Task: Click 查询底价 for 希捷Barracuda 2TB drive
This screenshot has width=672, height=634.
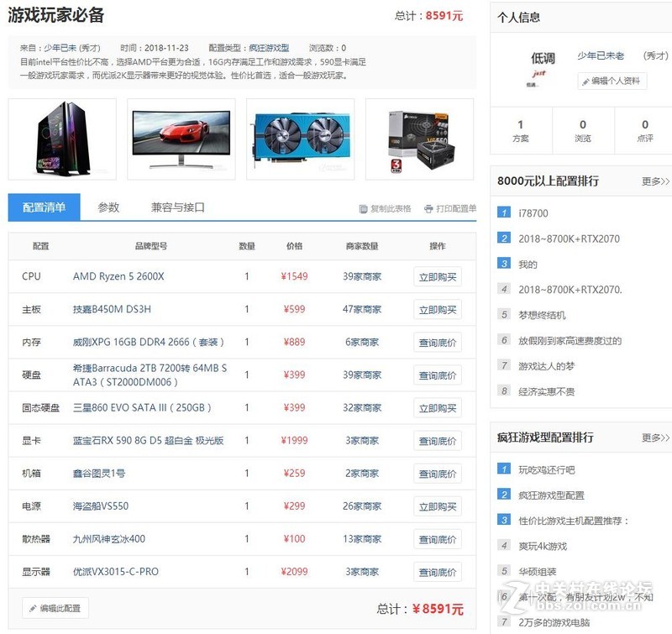Action: coord(438,375)
